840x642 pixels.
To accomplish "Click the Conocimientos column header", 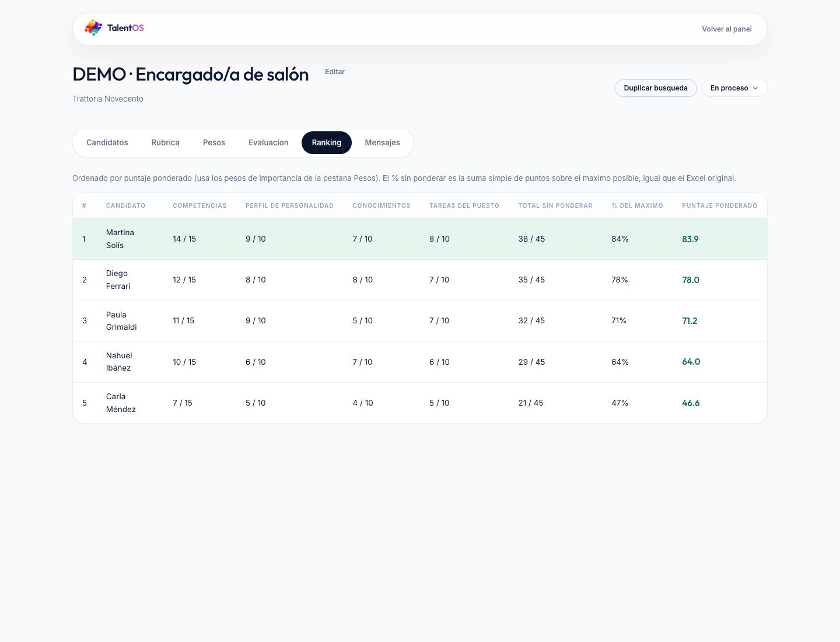I will coord(381,205).
